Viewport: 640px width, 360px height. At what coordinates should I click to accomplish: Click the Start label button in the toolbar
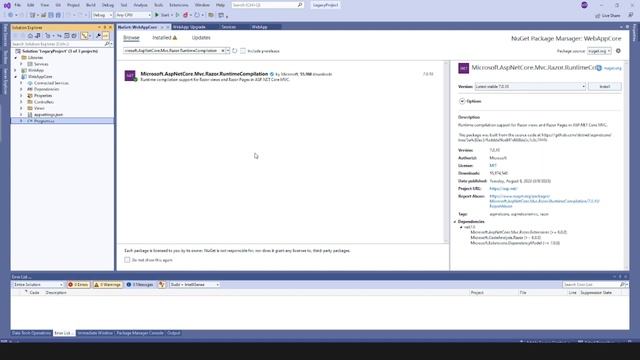tap(165, 15)
